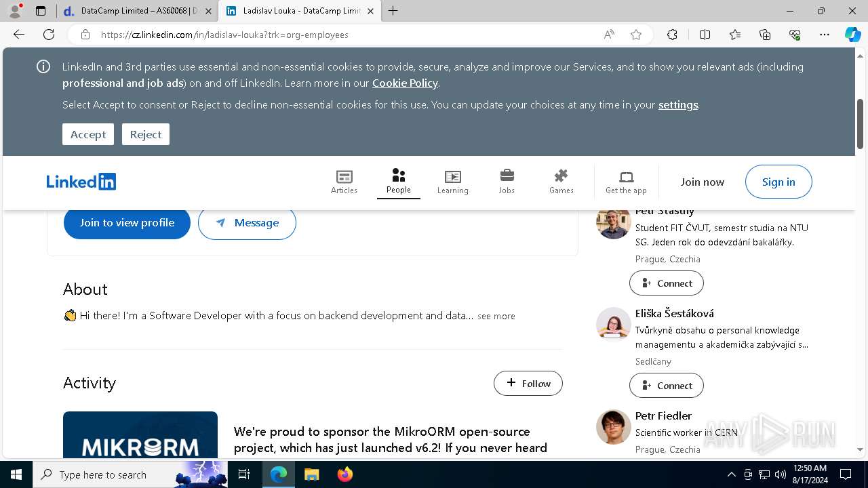Image resolution: width=868 pixels, height=488 pixels.
Task: Click the page vertical scrollbar
Action: (861, 124)
